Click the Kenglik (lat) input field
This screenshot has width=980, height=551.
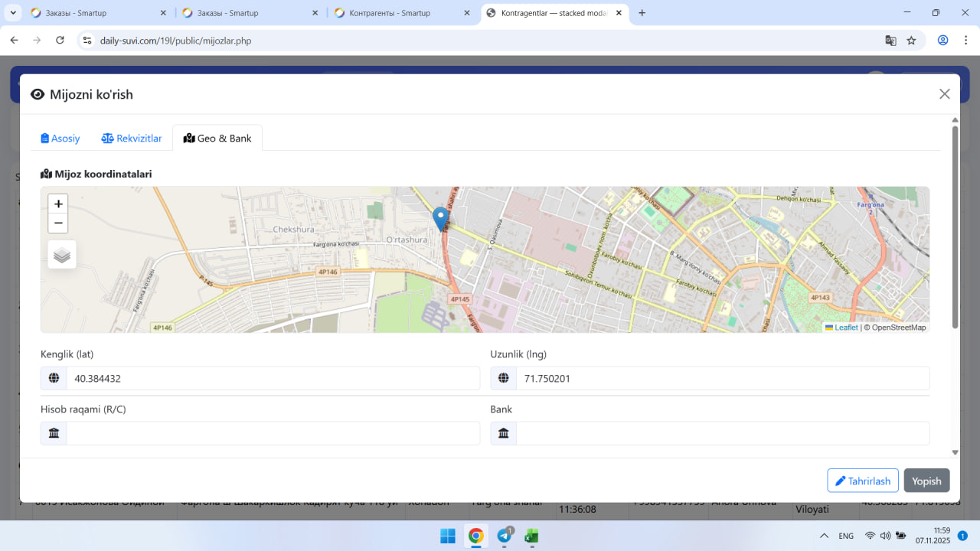[272, 378]
